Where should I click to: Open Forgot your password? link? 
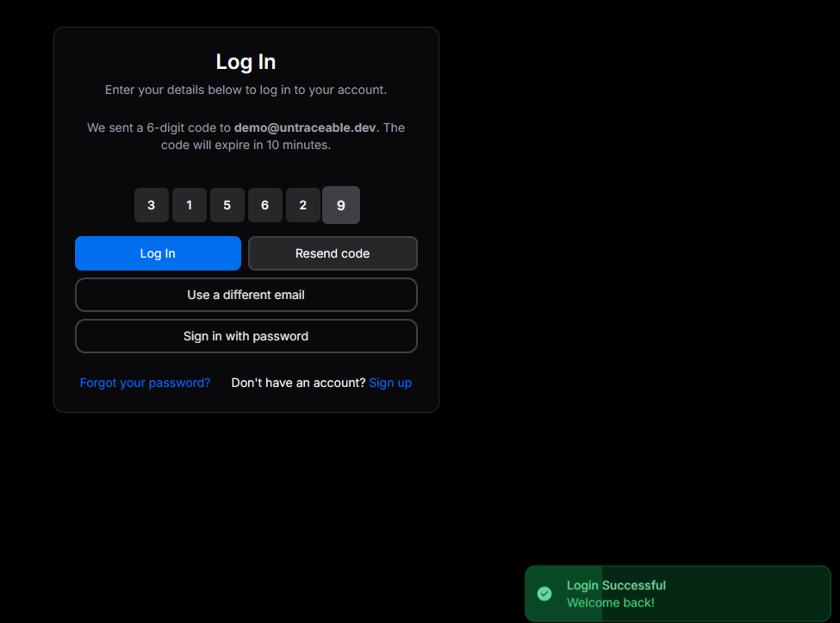click(x=145, y=382)
